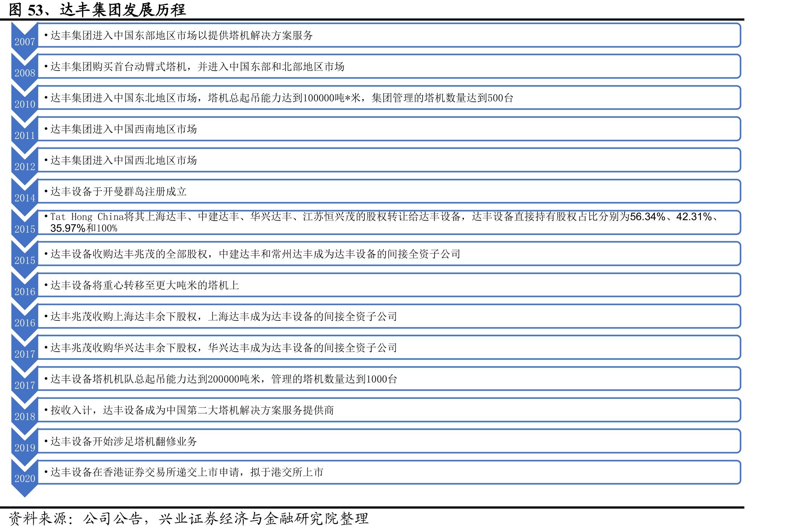Click the 1000 tower cranes managed entry

(x=389, y=379)
